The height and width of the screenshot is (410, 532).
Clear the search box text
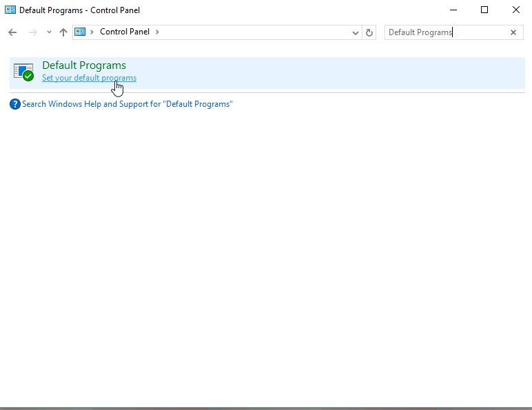513,32
